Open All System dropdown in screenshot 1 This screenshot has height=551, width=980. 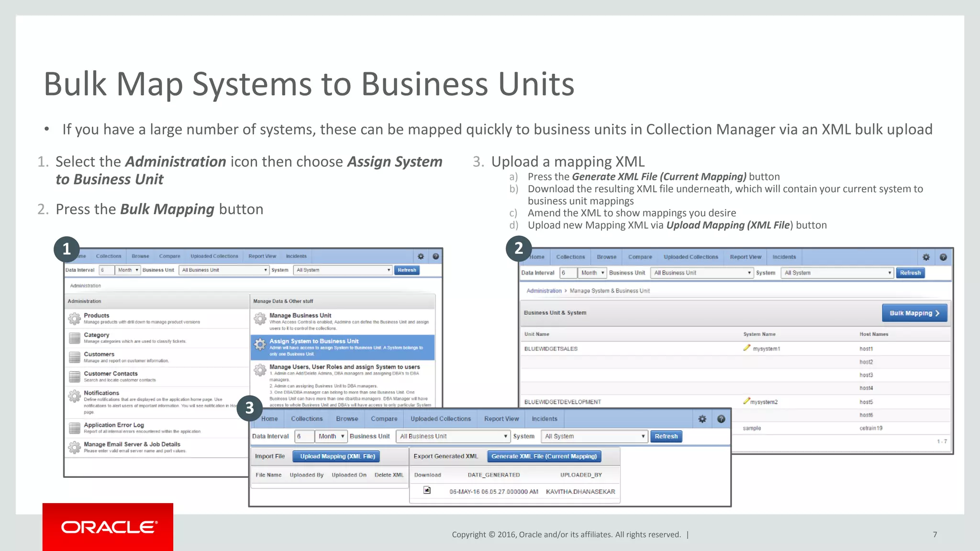pyautogui.click(x=343, y=270)
